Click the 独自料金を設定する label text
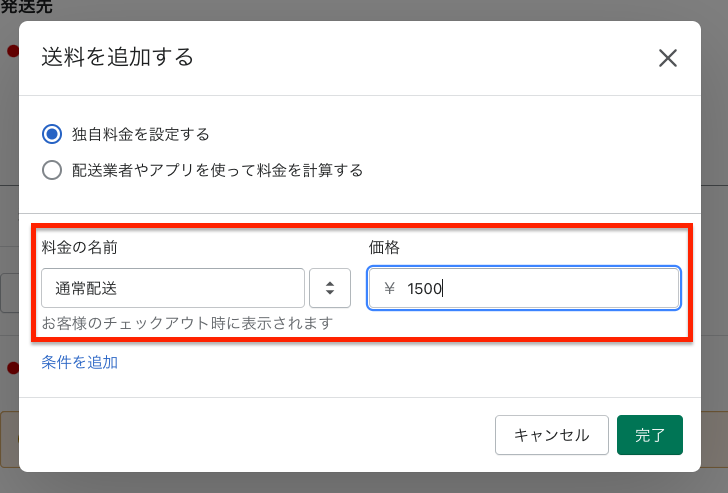 click(x=141, y=134)
